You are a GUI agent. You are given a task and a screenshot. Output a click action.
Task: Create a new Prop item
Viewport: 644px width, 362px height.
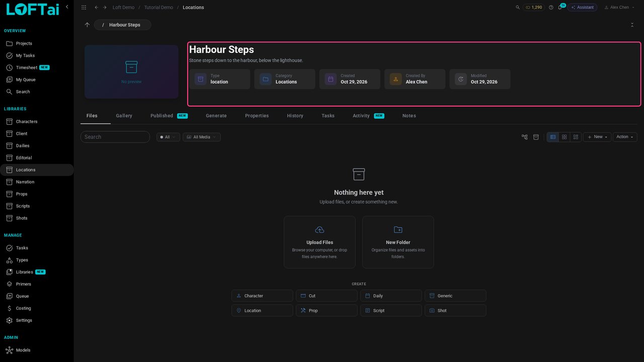click(327, 310)
